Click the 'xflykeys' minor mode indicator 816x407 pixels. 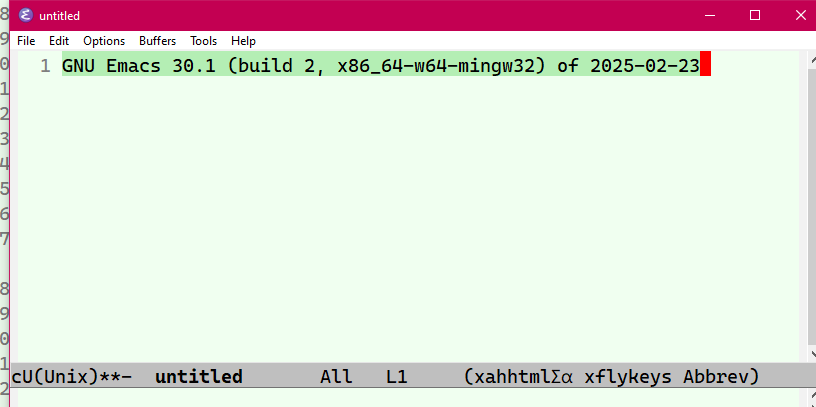pyautogui.click(x=628, y=376)
